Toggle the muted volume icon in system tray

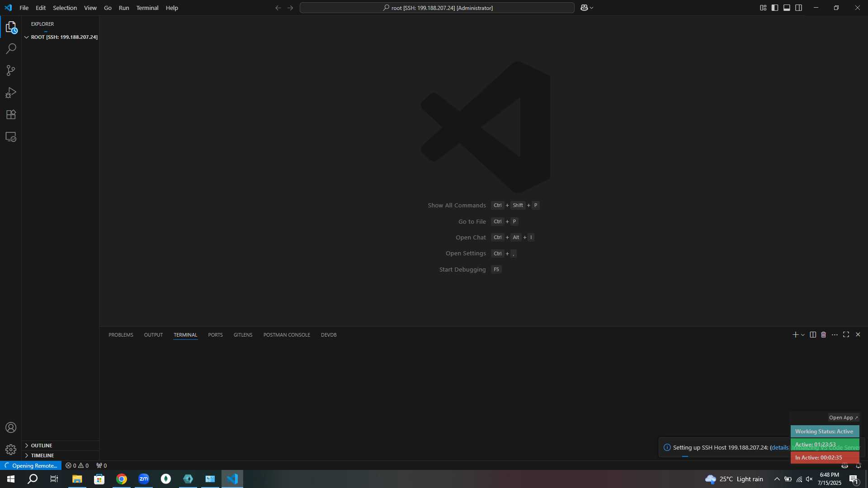click(809, 479)
